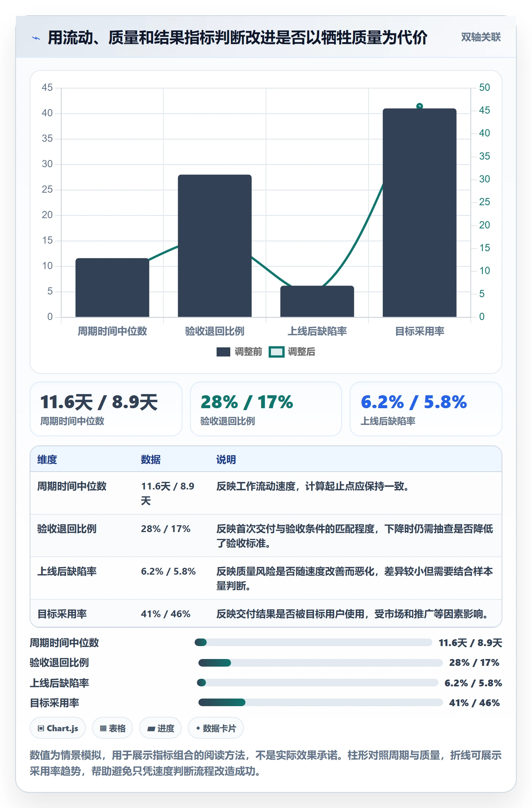
Task: Click the 验收退回比例 table row label
Action: tap(67, 529)
